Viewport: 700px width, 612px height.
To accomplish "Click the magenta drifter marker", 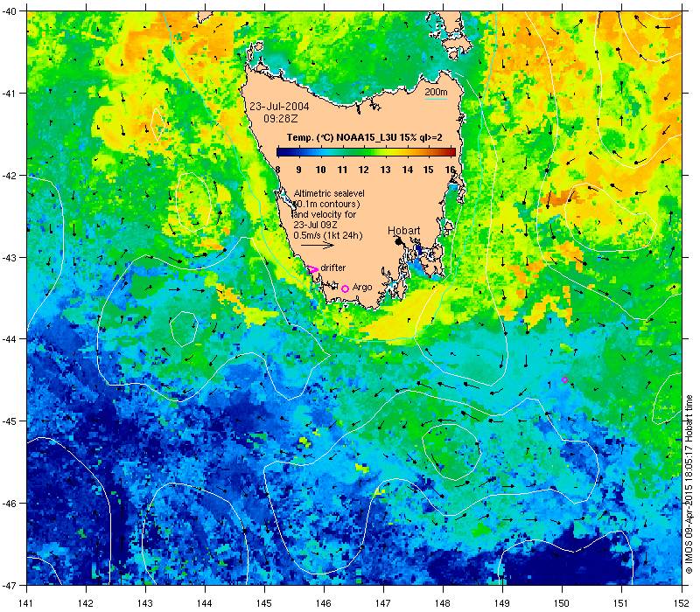I will [313, 269].
